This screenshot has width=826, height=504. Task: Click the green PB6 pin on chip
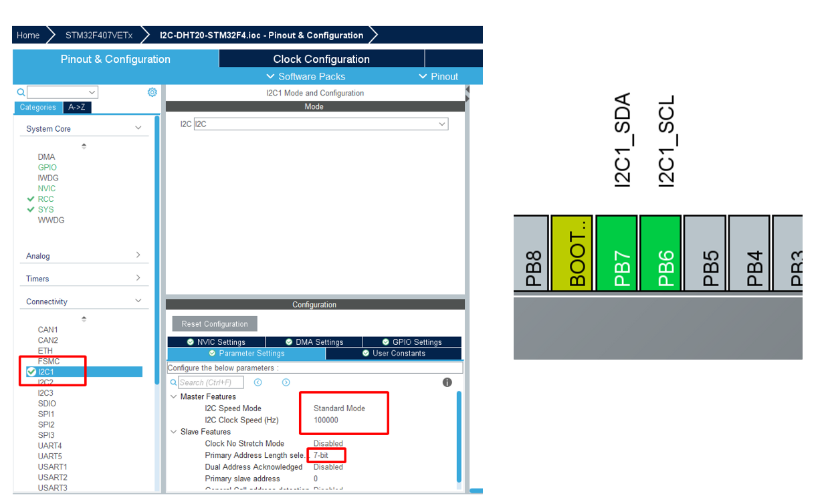click(x=661, y=253)
